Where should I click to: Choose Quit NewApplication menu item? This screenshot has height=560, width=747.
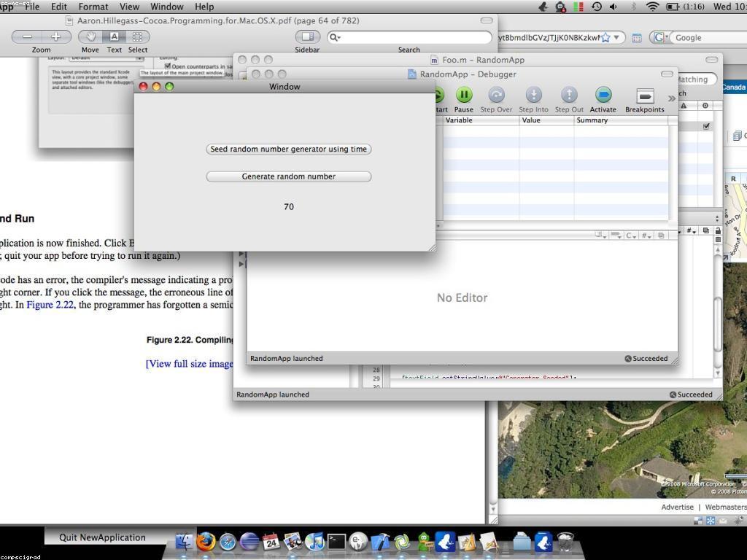(x=102, y=537)
